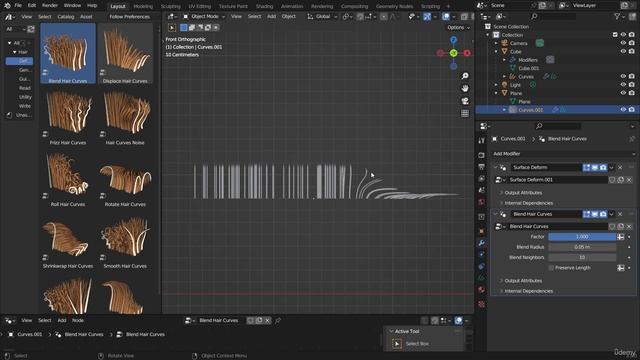Open the viewport Options dropdown

pos(458,27)
